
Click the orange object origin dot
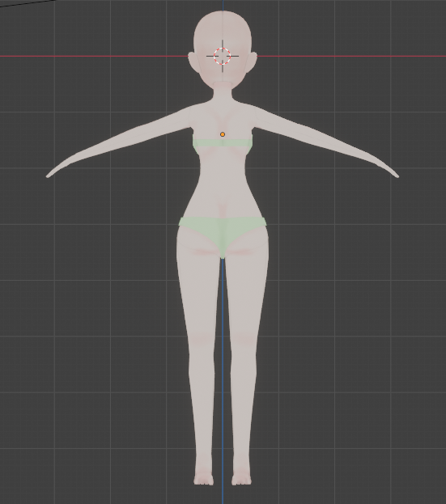pyautogui.click(x=223, y=134)
